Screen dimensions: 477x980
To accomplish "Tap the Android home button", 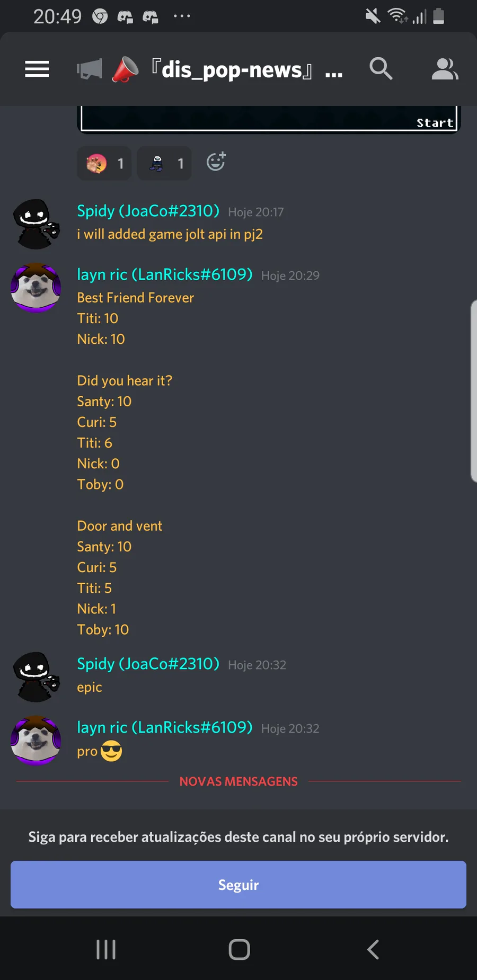I will tap(239, 949).
